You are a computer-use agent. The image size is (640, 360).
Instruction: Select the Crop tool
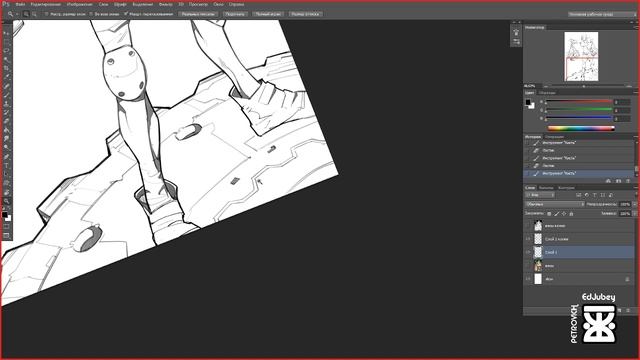6,68
